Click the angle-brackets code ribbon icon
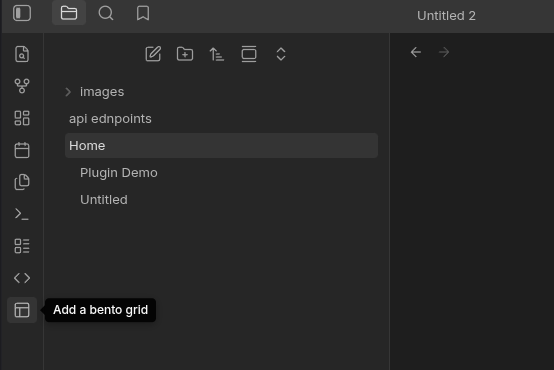The width and height of the screenshot is (554, 370). pyautogui.click(x=22, y=278)
